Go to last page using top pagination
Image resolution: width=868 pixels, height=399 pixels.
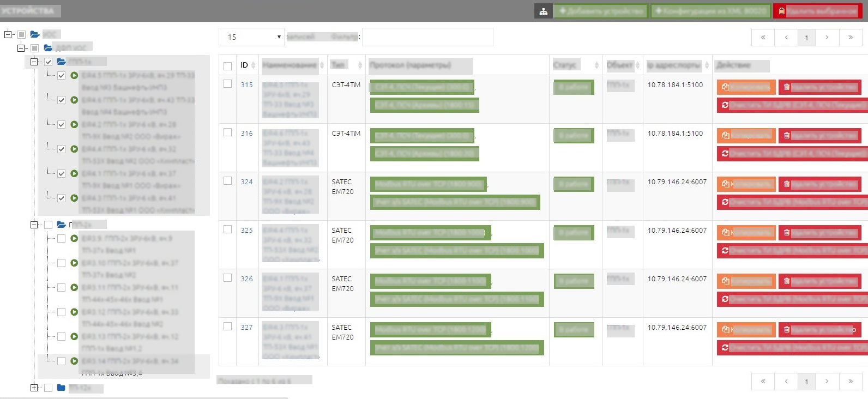tap(850, 38)
